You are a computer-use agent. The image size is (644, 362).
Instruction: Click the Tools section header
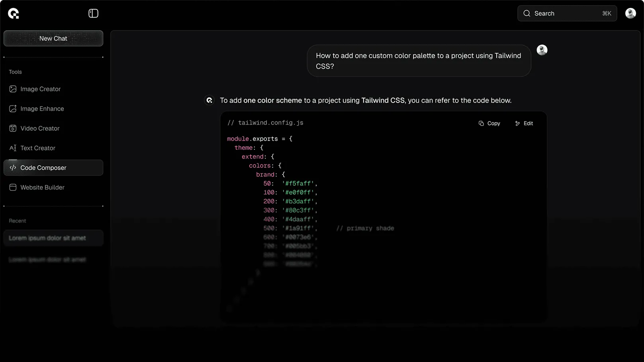point(15,72)
